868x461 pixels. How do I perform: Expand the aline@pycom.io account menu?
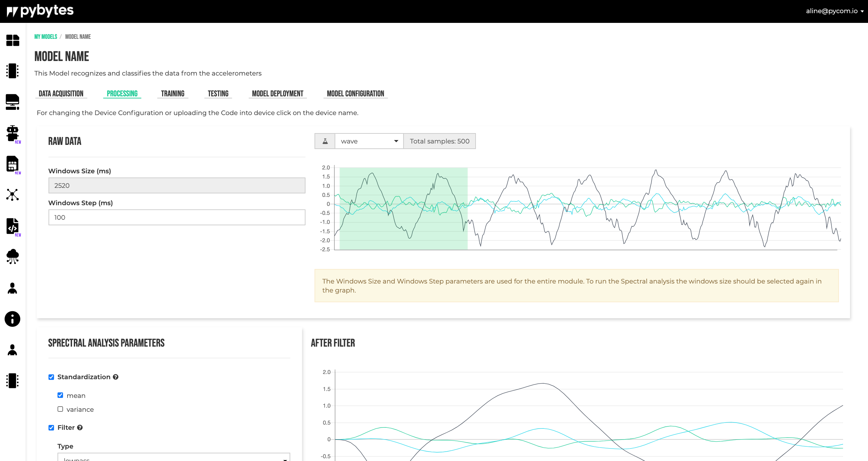pos(834,11)
